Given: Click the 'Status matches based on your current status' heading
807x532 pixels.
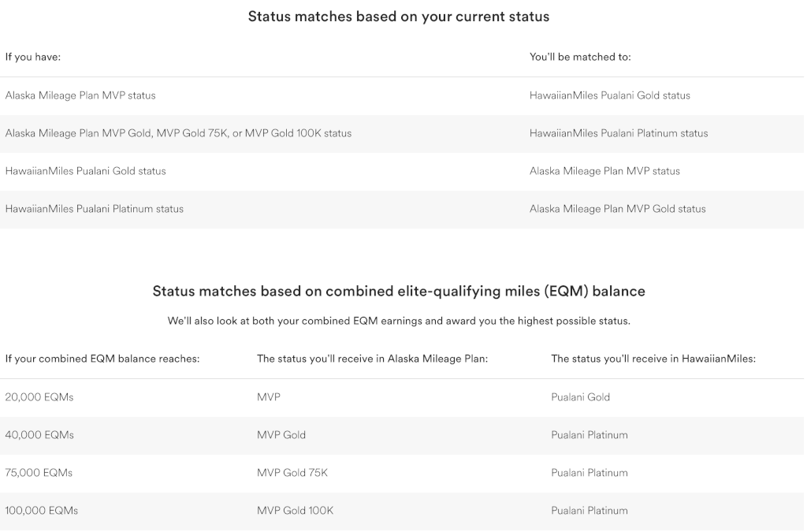Looking at the screenshot, I should (398, 17).
